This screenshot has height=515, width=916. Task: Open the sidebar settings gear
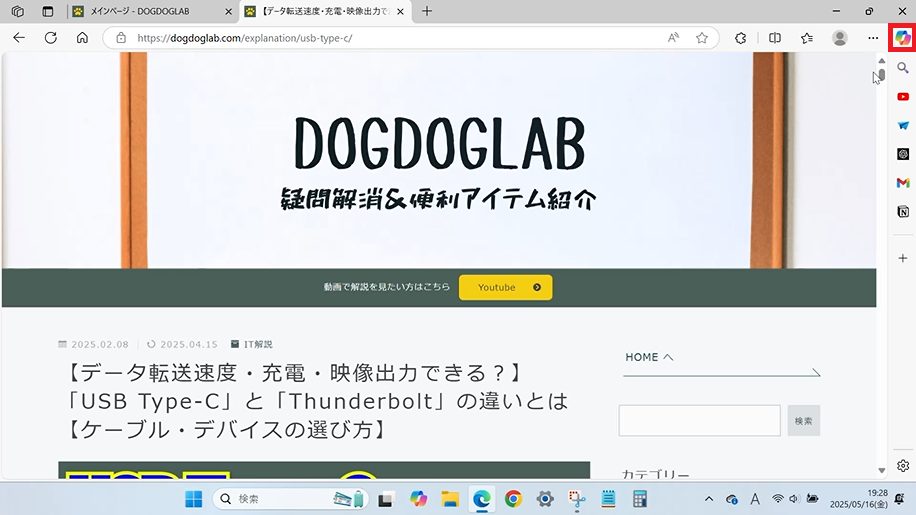(902, 465)
